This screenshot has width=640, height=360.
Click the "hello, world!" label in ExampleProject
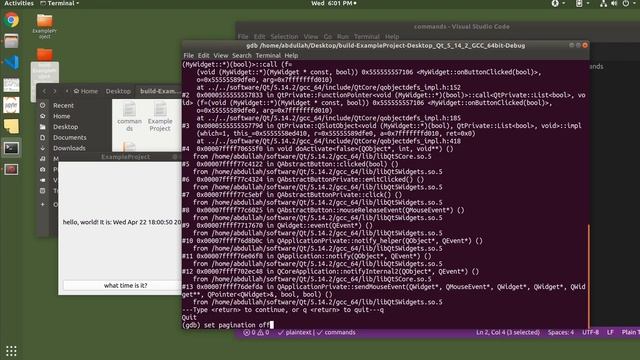[122, 222]
